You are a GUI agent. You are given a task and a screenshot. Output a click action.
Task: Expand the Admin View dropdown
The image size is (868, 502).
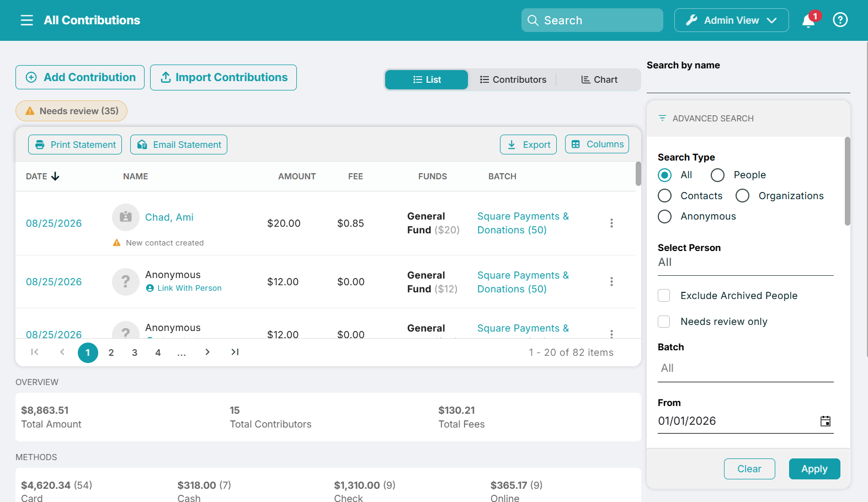click(771, 20)
